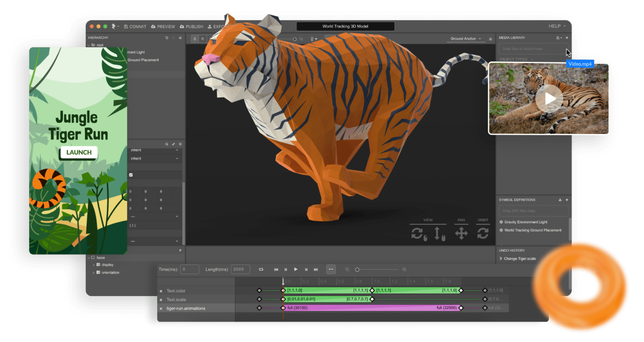
Task: Collapse the root node in Hierarchy
Action: point(89,45)
